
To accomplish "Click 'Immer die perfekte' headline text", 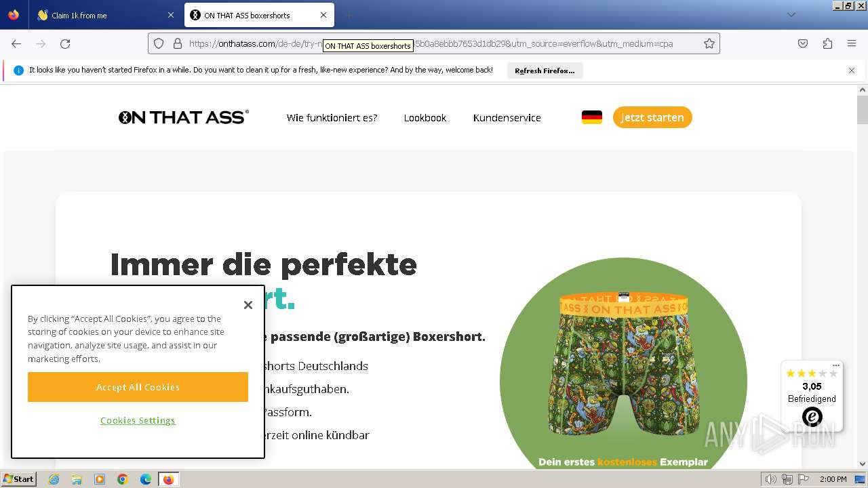I will click(x=263, y=264).
